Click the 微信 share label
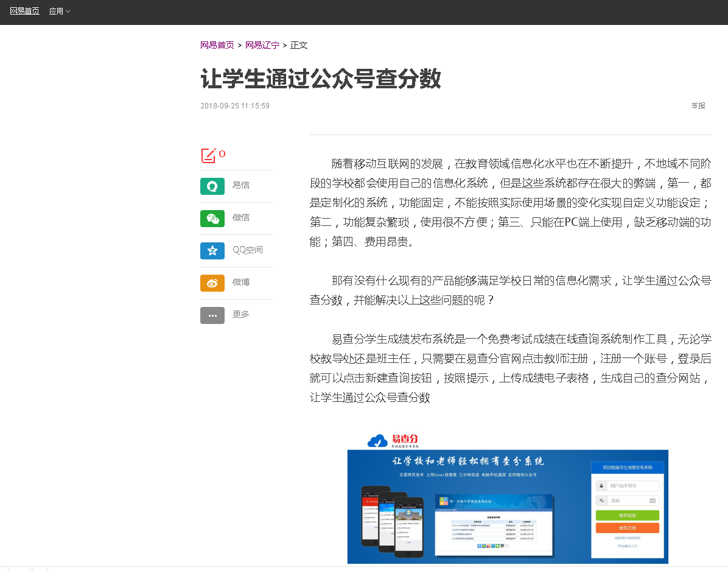 click(x=241, y=217)
